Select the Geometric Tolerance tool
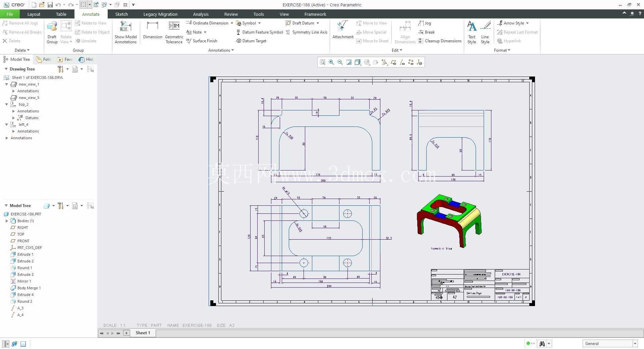644x349 pixels. pos(174,32)
